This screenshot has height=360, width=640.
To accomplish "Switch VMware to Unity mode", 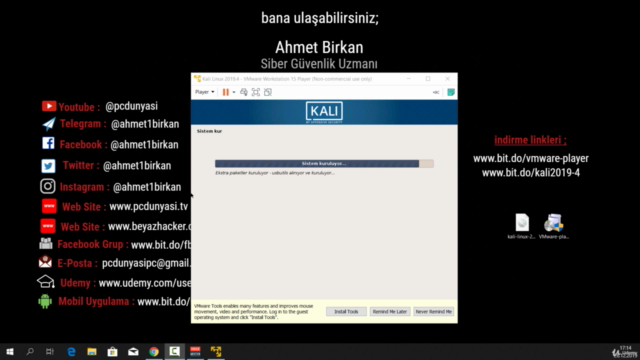I will (268, 92).
